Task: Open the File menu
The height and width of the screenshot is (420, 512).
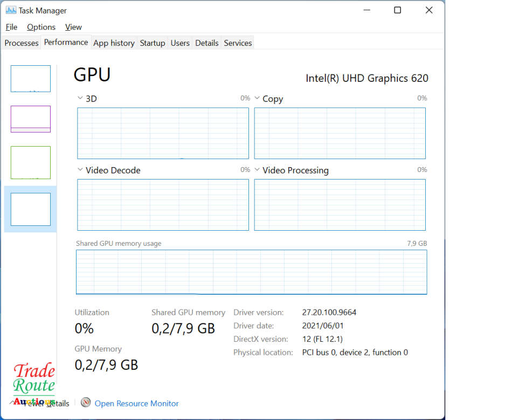Action: pos(11,27)
